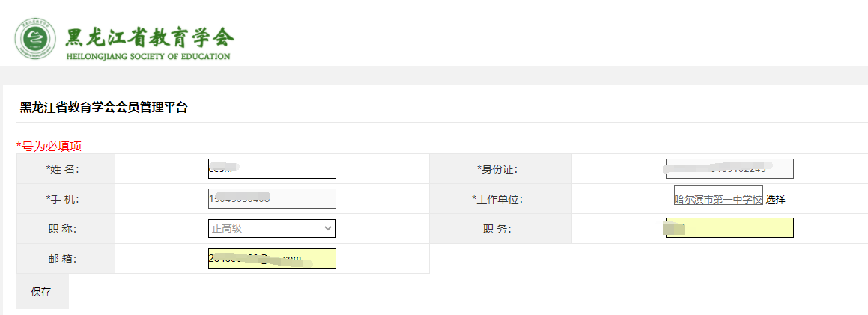Expand the dropdown arrow in 职称 field
This screenshot has height=315, width=868.
coord(328,228)
